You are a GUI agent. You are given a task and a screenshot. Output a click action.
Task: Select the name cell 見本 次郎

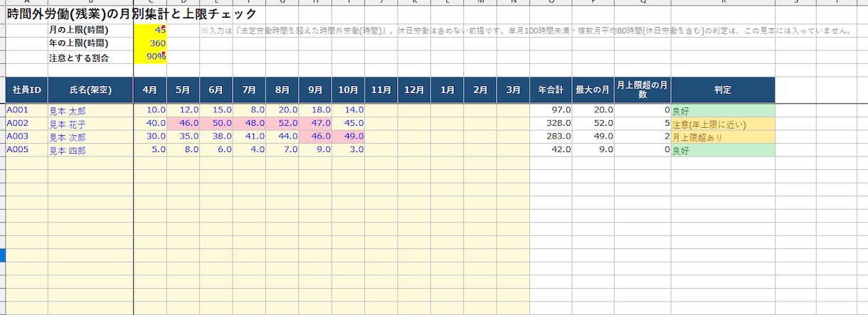[90, 137]
